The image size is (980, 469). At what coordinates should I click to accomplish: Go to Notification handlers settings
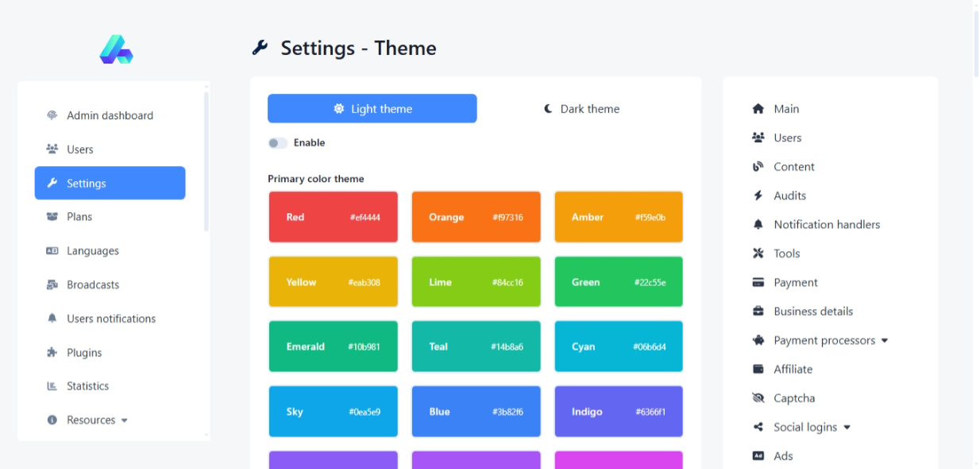coord(826,225)
